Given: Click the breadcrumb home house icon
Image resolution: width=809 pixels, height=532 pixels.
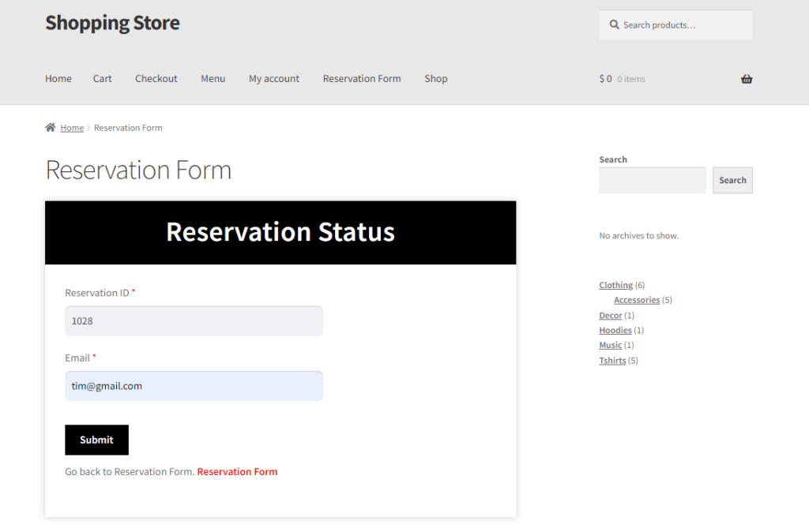Looking at the screenshot, I should 50,127.
